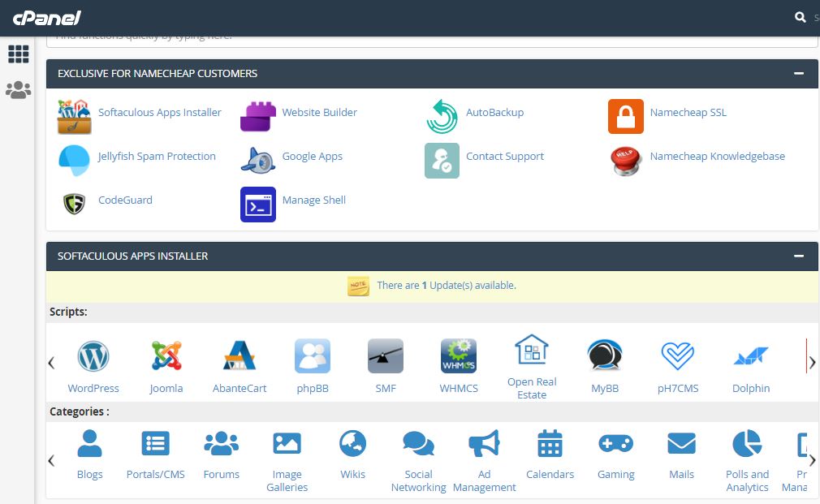Click the AutoBackup text link
Screen dimensions: 820x504
(494, 113)
